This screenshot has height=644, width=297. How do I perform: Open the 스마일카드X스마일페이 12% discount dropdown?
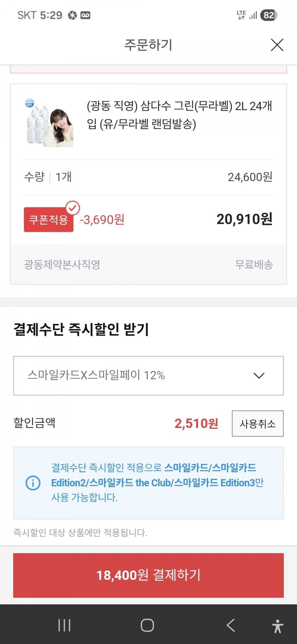click(148, 376)
